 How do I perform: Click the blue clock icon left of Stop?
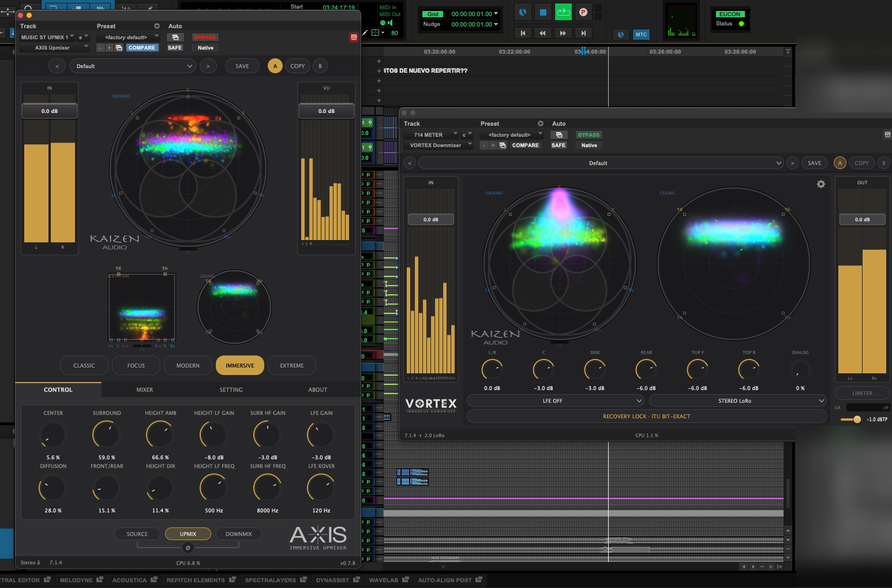(523, 12)
